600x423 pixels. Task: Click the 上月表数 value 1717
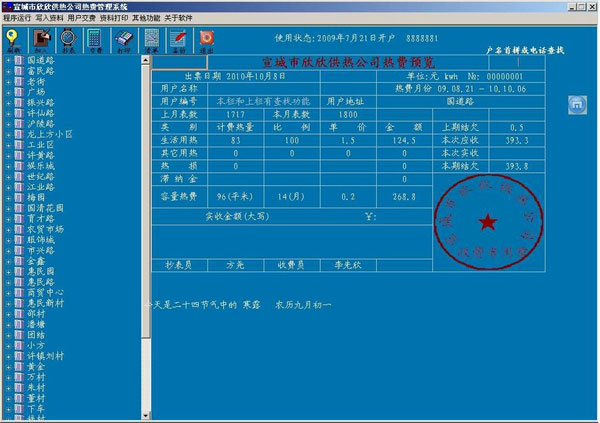coord(235,114)
